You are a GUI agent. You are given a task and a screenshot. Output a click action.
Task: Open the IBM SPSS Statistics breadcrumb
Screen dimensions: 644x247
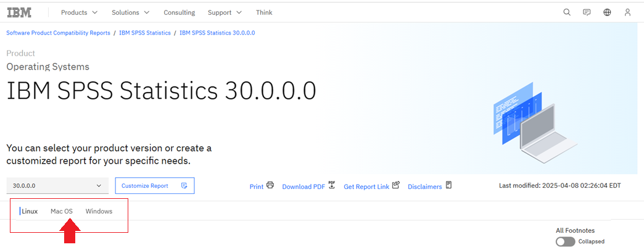145,33
